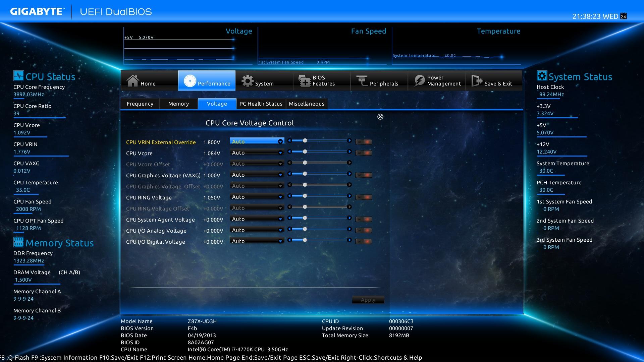Open the Peripherals section

pyautogui.click(x=379, y=81)
